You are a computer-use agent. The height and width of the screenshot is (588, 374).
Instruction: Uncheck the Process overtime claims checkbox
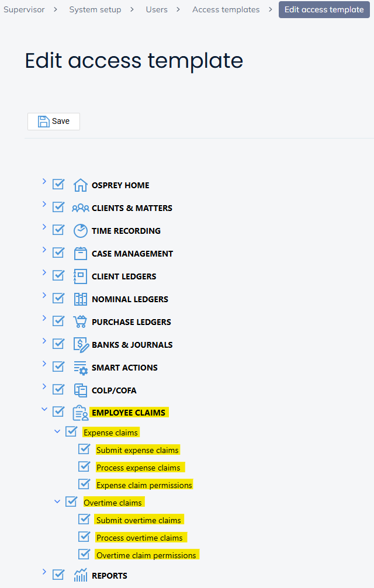point(84,537)
